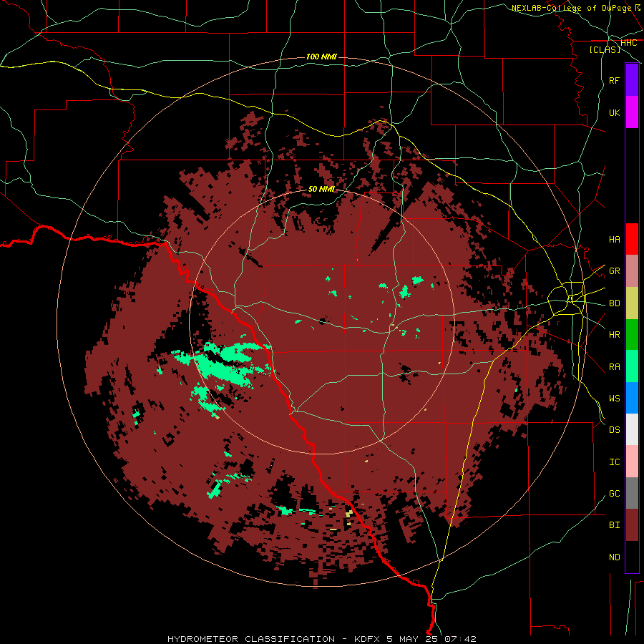Screen dimensions: 644x644
Task: Click the '50 NMI' range ring label
Action: point(321,189)
